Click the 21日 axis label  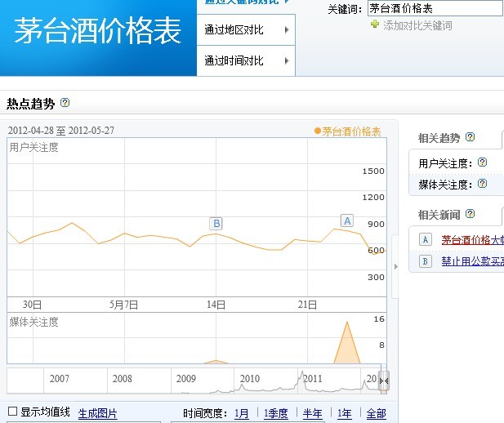pos(307,305)
